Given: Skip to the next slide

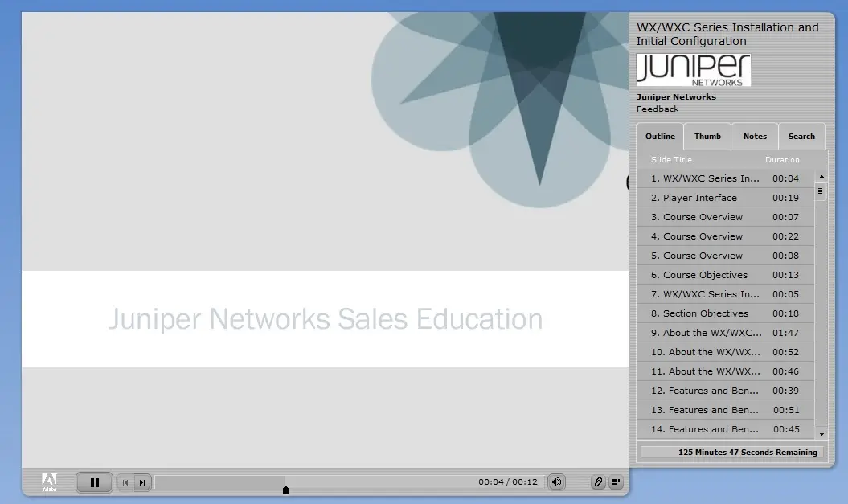Looking at the screenshot, I should (x=142, y=482).
